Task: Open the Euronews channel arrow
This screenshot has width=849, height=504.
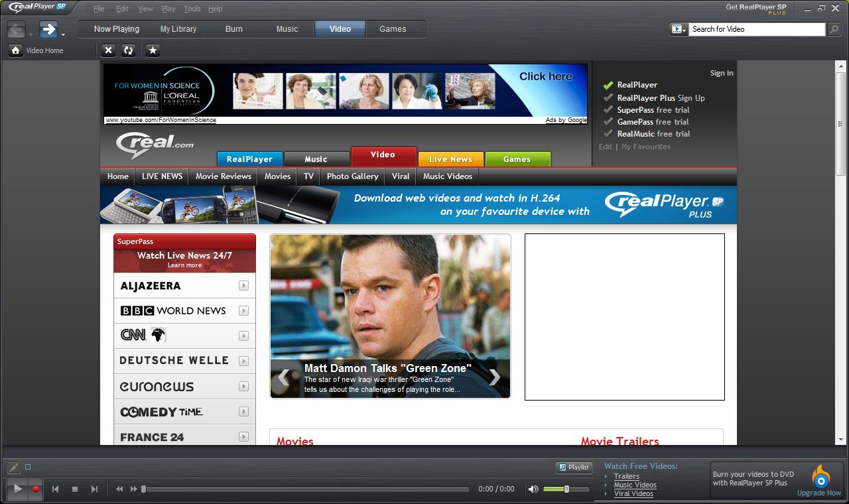Action: click(x=244, y=386)
